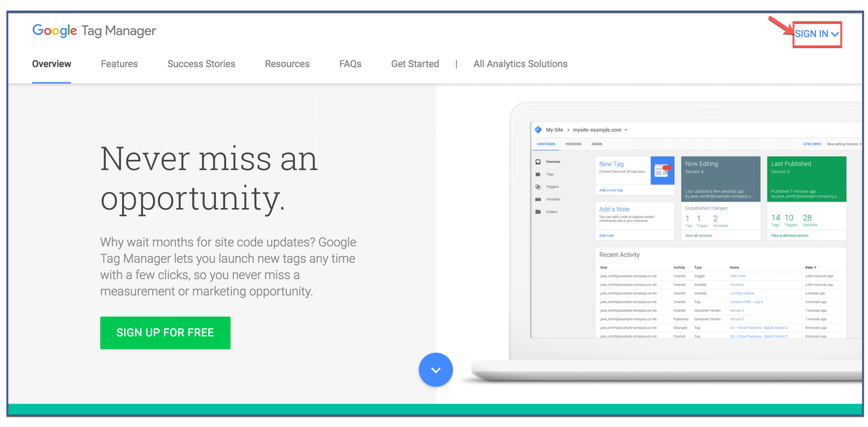Click the New Tag card icon
Viewport: 868px width, 427px height.
pyautogui.click(x=662, y=170)
